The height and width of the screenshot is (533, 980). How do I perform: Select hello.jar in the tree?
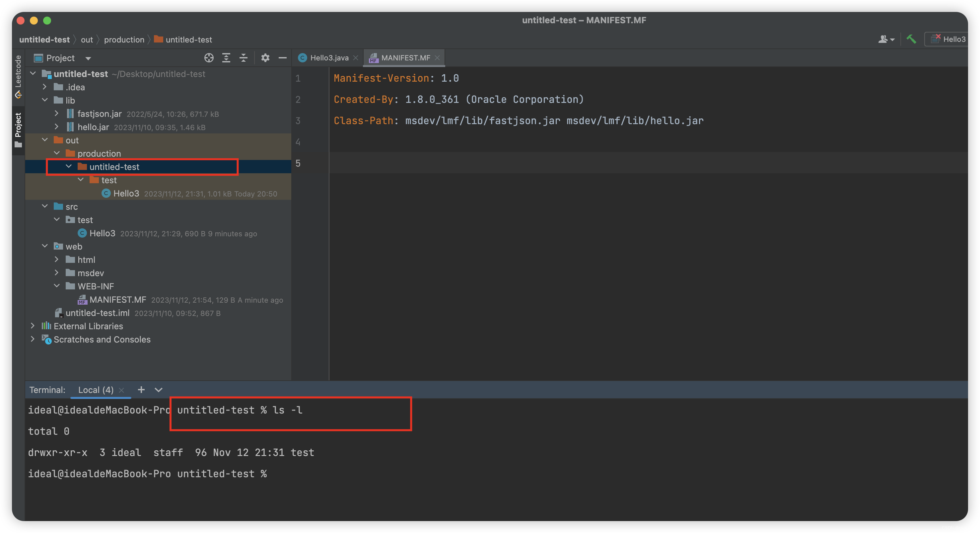tap(158, 127)
